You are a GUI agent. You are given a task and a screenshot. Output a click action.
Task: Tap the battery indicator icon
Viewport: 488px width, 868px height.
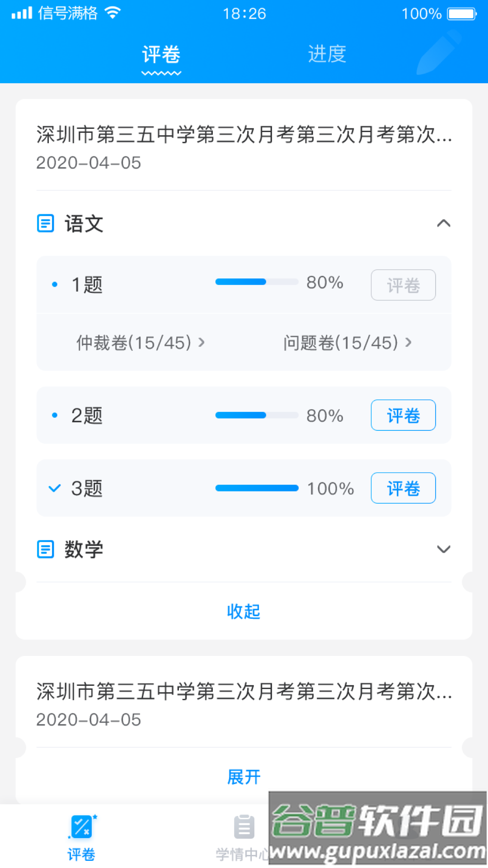click(462, 14)
